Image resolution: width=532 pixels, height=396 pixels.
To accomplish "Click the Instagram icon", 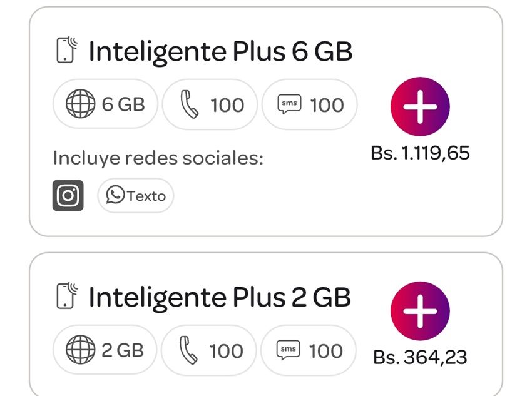I will (68, 196).
